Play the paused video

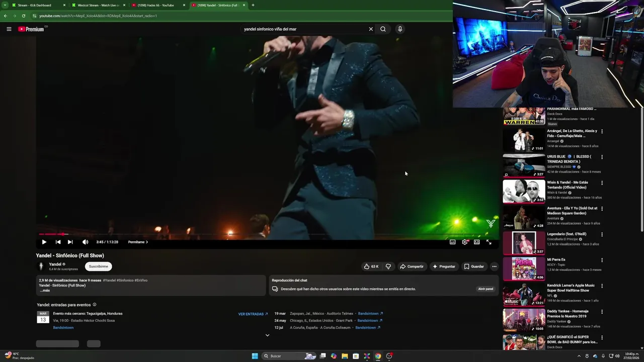[44, 242]
